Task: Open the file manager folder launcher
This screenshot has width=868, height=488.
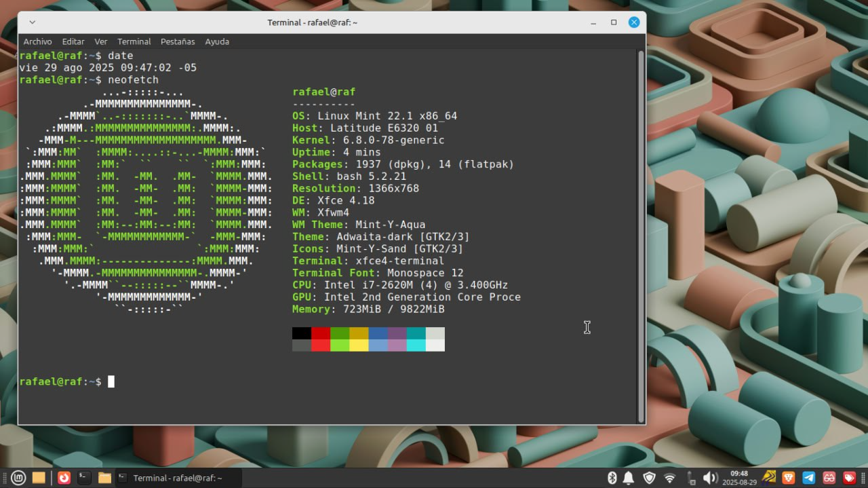Action: [104, 478]
